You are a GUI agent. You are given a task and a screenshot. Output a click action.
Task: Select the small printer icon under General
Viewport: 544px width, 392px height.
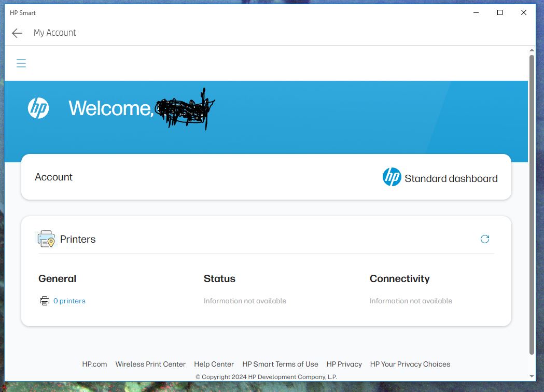(44, 301)
